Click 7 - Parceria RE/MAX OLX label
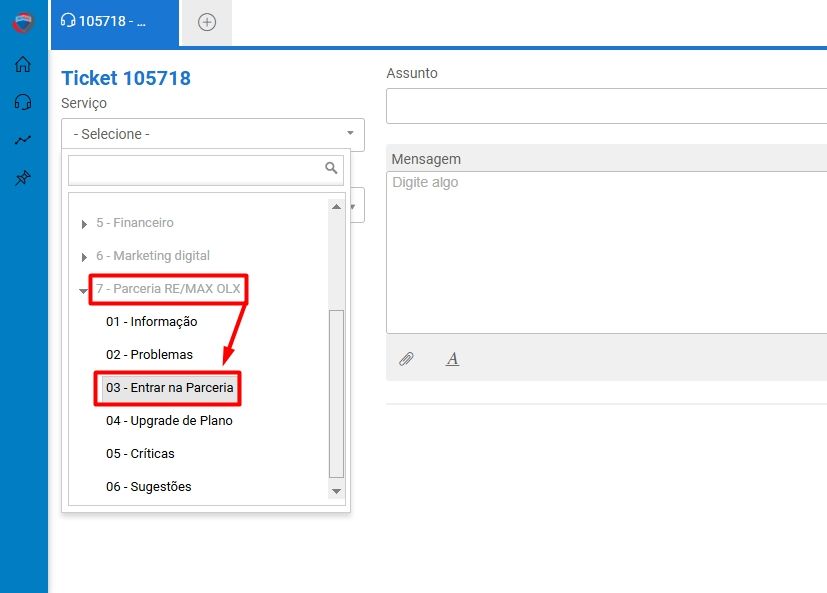The height and width of the screenshot is (593, 827). pyautogui.click(x=168, y=289)
